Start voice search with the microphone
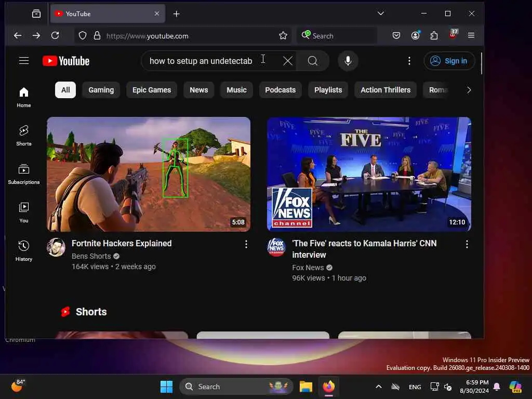This screenshot has width=532, height=399. [x=348, y=61]
